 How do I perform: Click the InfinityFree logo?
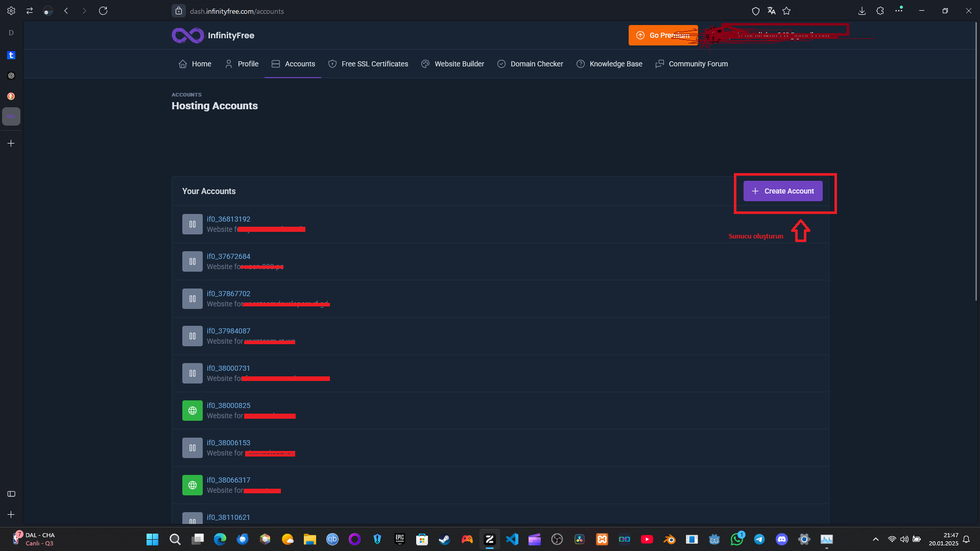[213, 35]
